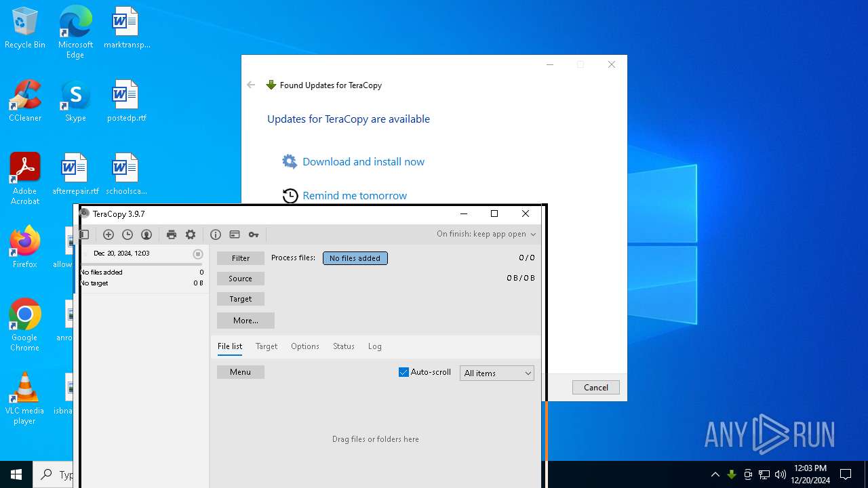Click the clock icon beside Remind me tomorrow
868x488 pixels.
click(290, 196)
